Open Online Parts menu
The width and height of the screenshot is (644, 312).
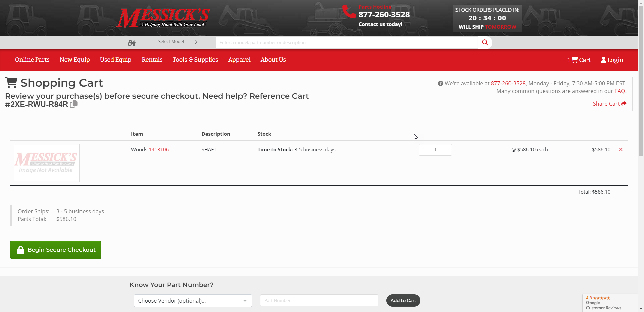point(32,60)
